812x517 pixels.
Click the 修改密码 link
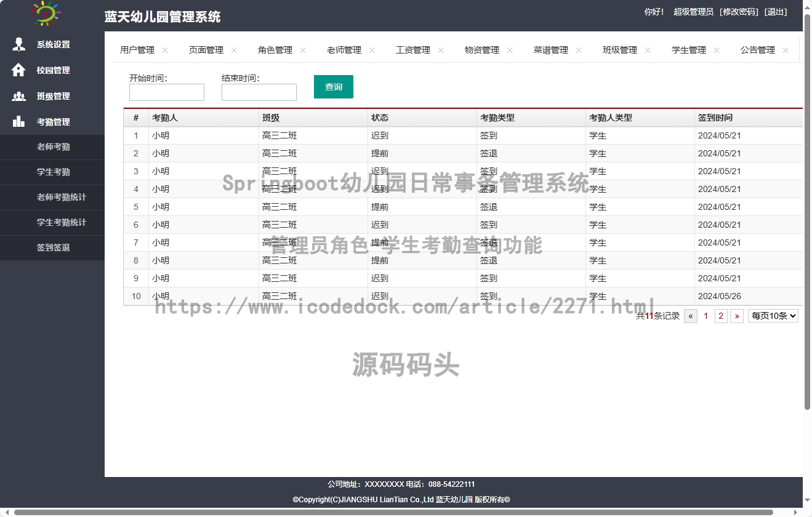tap(739, 12)
